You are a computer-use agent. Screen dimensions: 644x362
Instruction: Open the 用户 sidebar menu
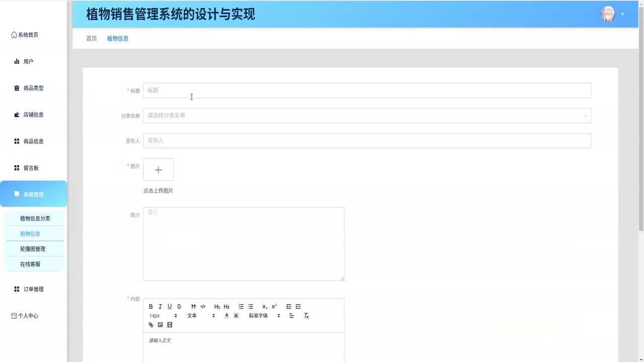(x=33, y=61)
